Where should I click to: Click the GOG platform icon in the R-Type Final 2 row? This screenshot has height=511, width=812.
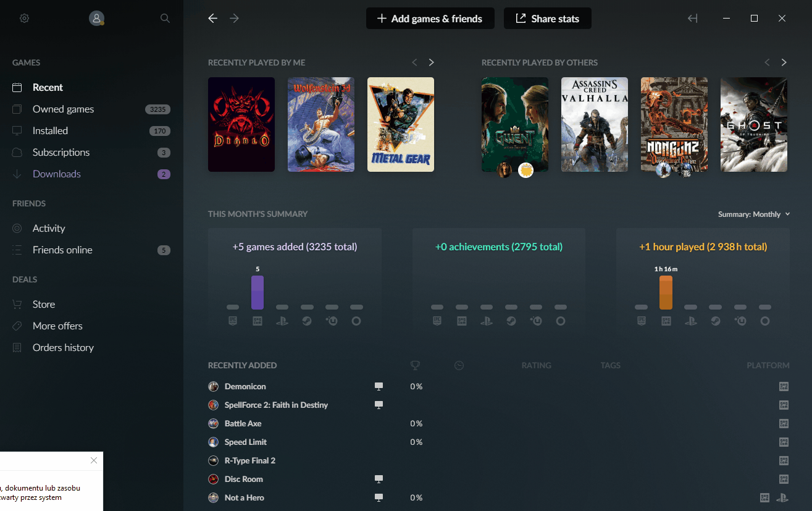point(784,461)
